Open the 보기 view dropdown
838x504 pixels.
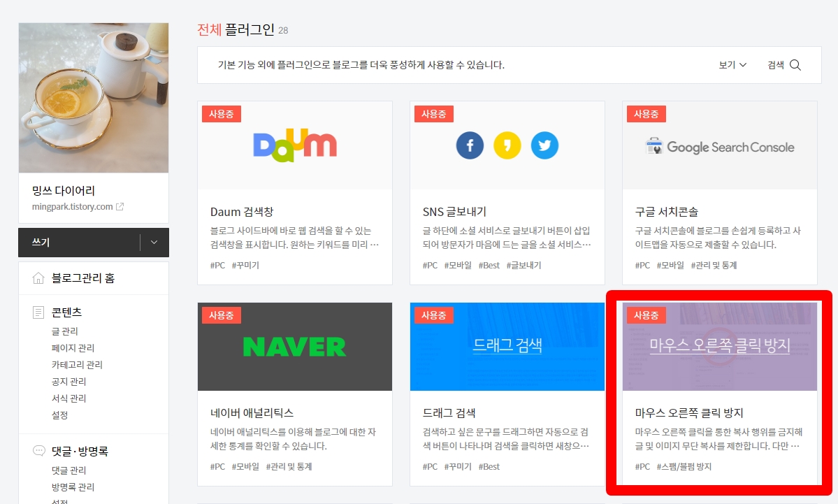click(732, 65)
